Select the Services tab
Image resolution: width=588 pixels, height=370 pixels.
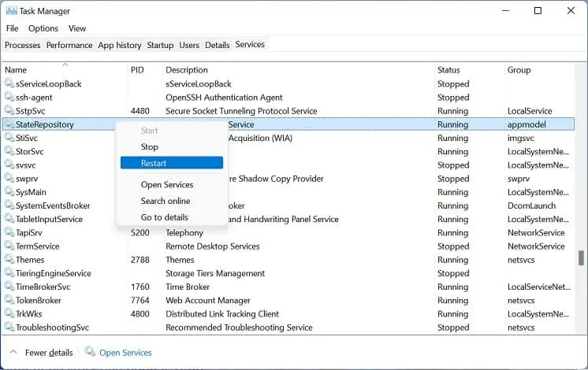(x=250, y=45)
